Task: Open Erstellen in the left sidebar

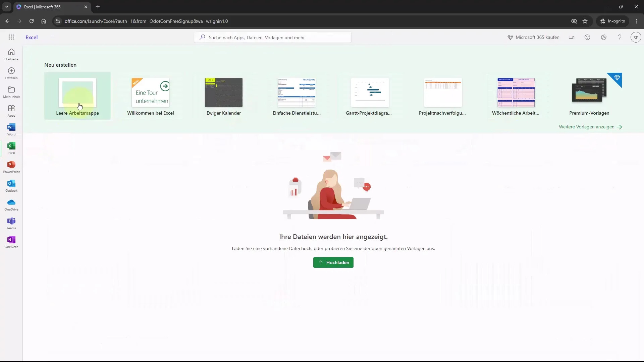Action: coord(11,73)
